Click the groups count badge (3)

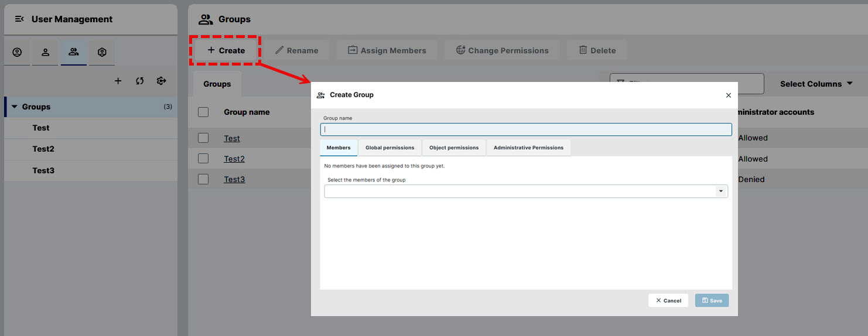point(168,107)
